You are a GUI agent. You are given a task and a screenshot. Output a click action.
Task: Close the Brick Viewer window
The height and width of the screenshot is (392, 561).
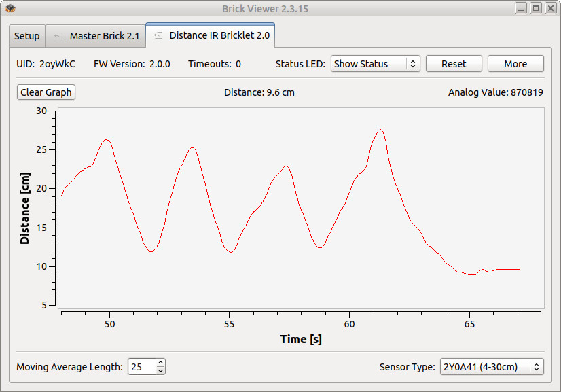tap(549, 8)
